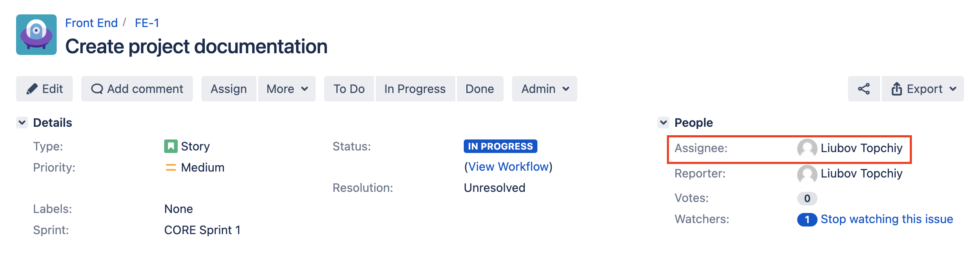Open the Share icon near Export
Viewport: 980px width, 262px height.
coord(864,89)
